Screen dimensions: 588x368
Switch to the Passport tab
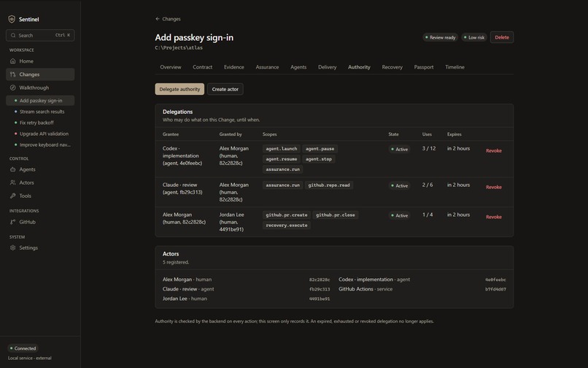(x=424, y=67)
